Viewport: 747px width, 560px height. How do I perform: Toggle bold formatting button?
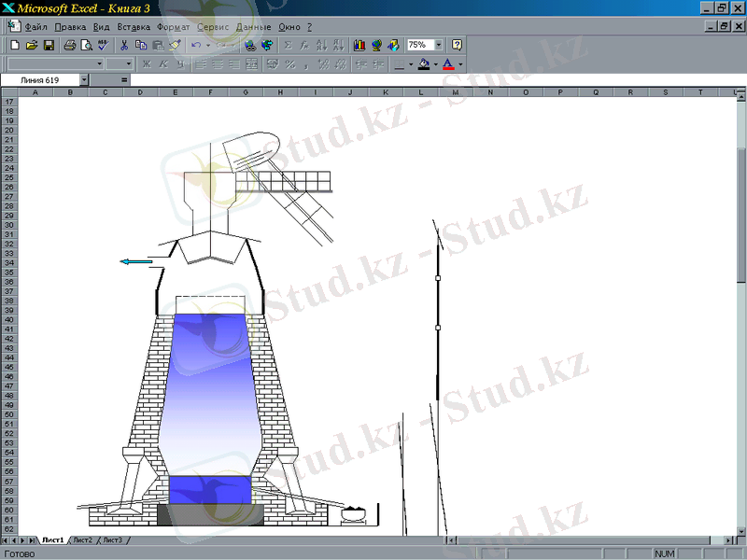pyautogui.click(x=147, y=64)
